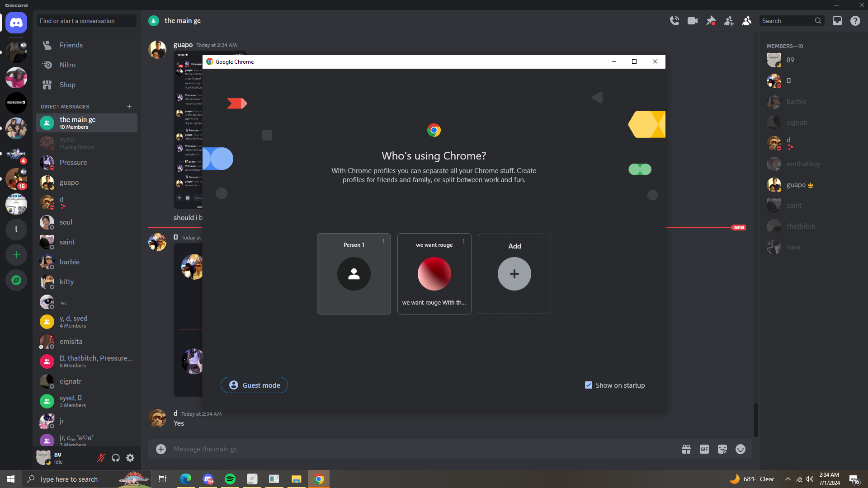Open the Nitro gift icon
This screenshot has width=868, height=488.
click(x=686, y=449)
